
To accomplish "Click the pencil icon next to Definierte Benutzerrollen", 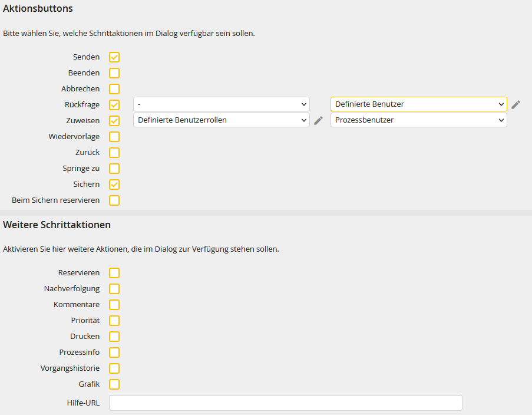I will point(318,120).
